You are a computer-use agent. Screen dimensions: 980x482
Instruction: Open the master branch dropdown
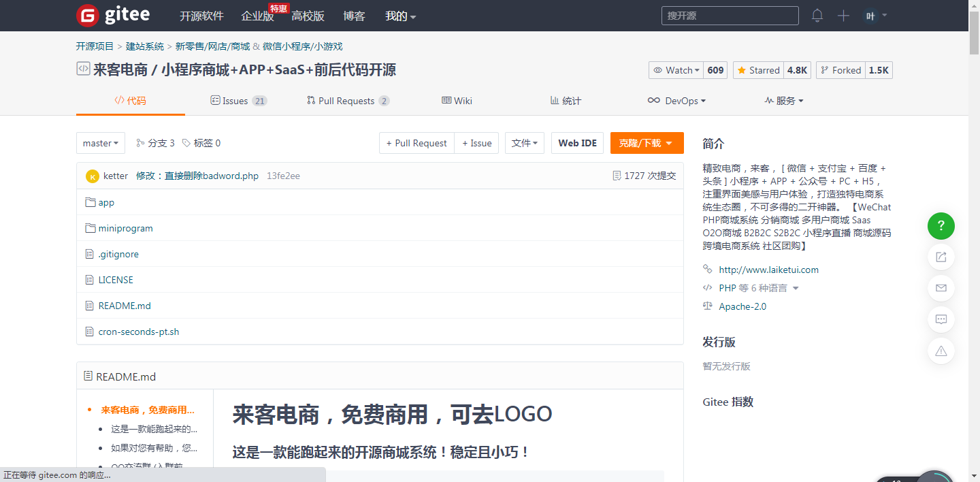(101, 143)
